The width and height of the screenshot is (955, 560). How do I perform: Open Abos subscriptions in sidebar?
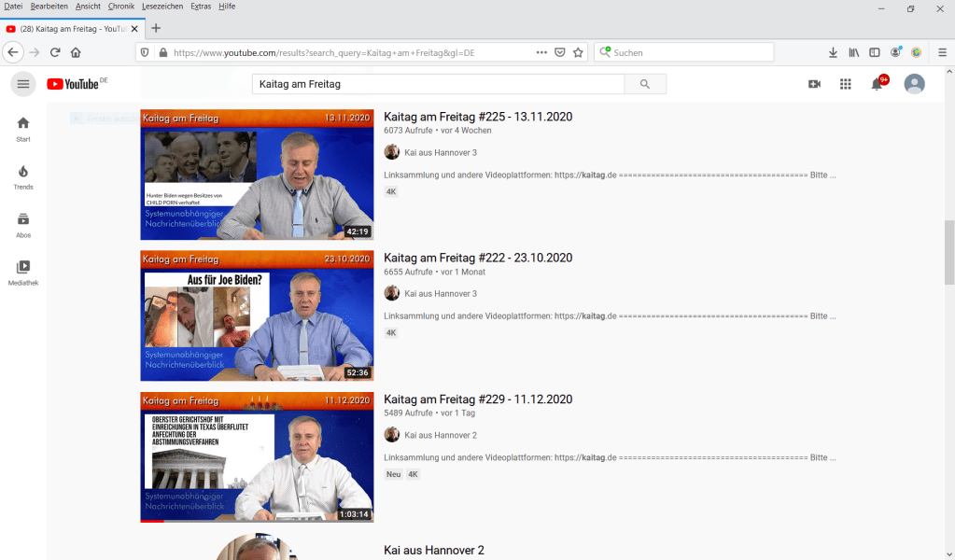tap(23, 225)
